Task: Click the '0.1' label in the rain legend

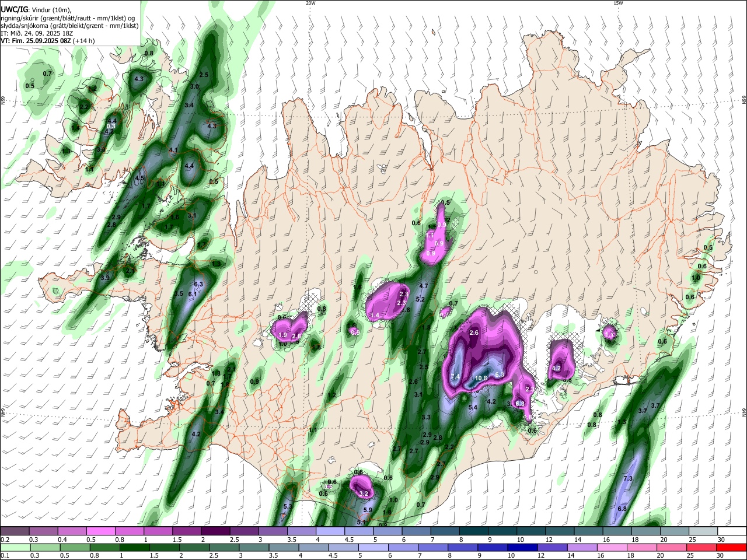Action: 5,556
